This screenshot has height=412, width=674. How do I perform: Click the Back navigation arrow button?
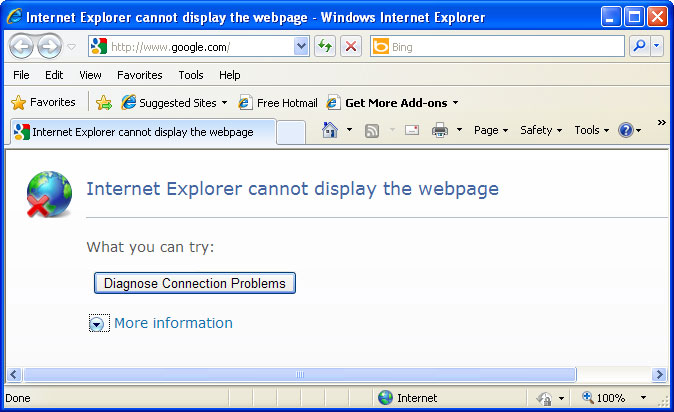tap(21, 46)
